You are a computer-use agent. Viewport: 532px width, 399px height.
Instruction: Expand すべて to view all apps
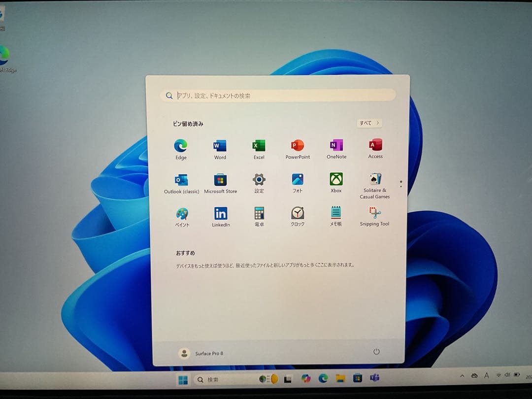(x=369, y=123)
